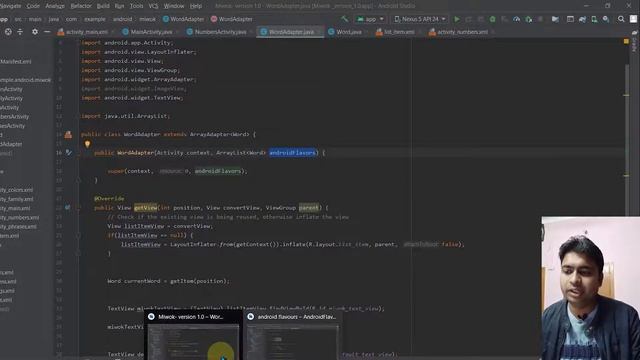Select the WordAdapter.java tab
Screen dimensions: 640x360
tap(291, 32)
